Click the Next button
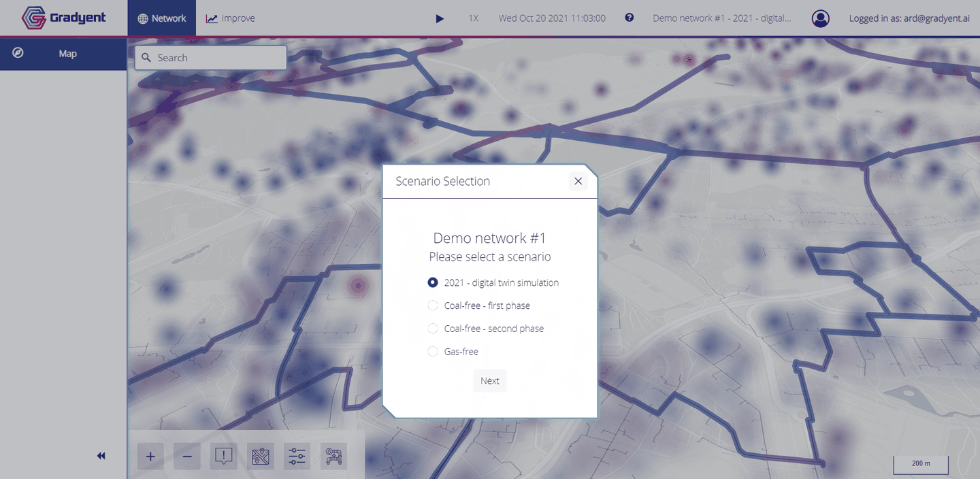Screen dimensions: 980x479 point(490,381)
